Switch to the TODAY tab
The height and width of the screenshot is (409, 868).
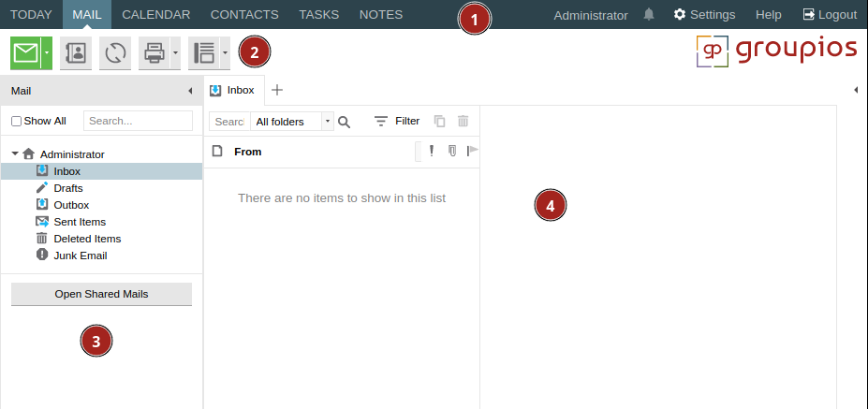coord(31,14)
